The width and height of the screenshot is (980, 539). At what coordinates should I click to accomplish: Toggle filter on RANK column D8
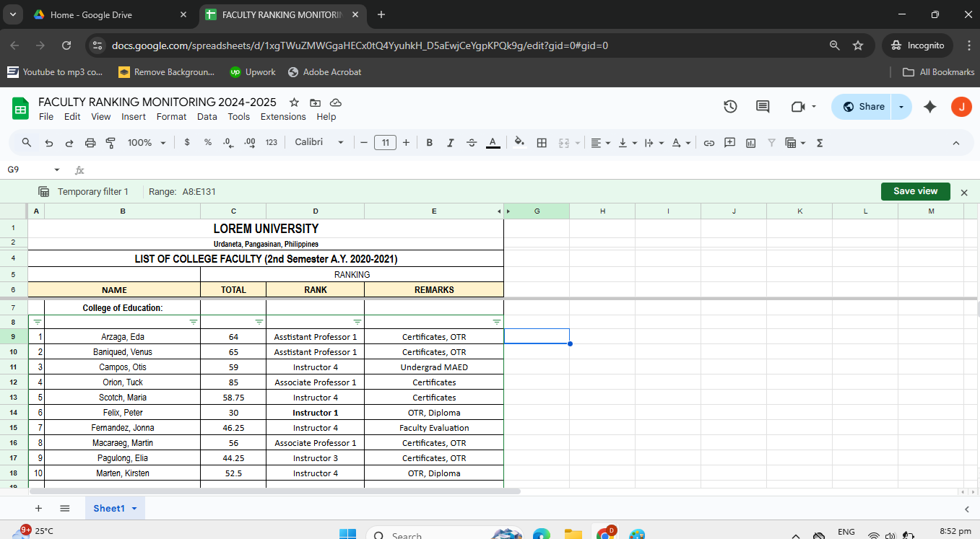coord(357,322)
